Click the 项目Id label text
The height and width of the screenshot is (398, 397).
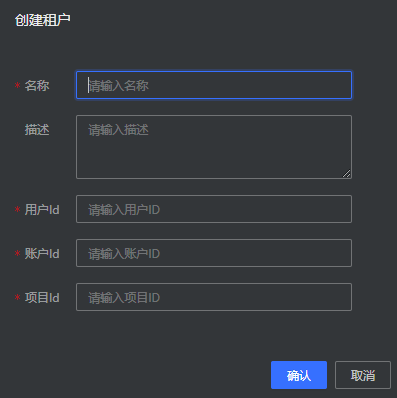click(42, 298)
